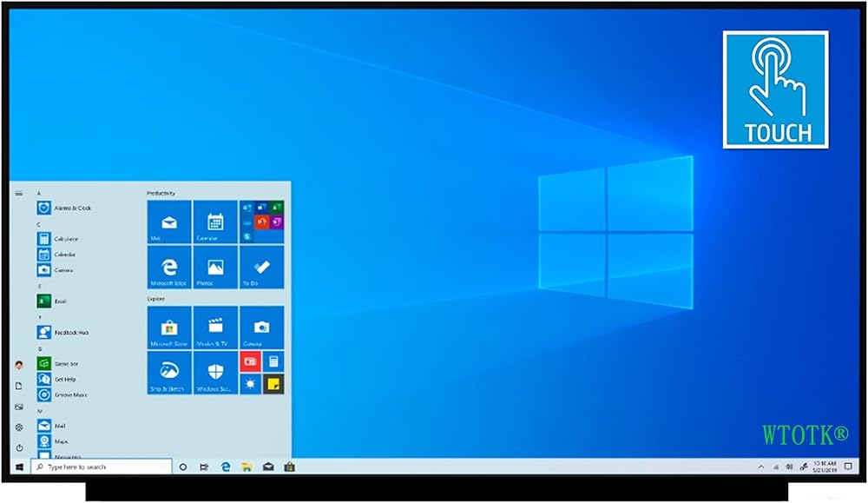Click the 'Productivity' tile group header
Image resolution: width=868 pixels, height=503 pixels.
pyautogui.click(x=161, y=193)
